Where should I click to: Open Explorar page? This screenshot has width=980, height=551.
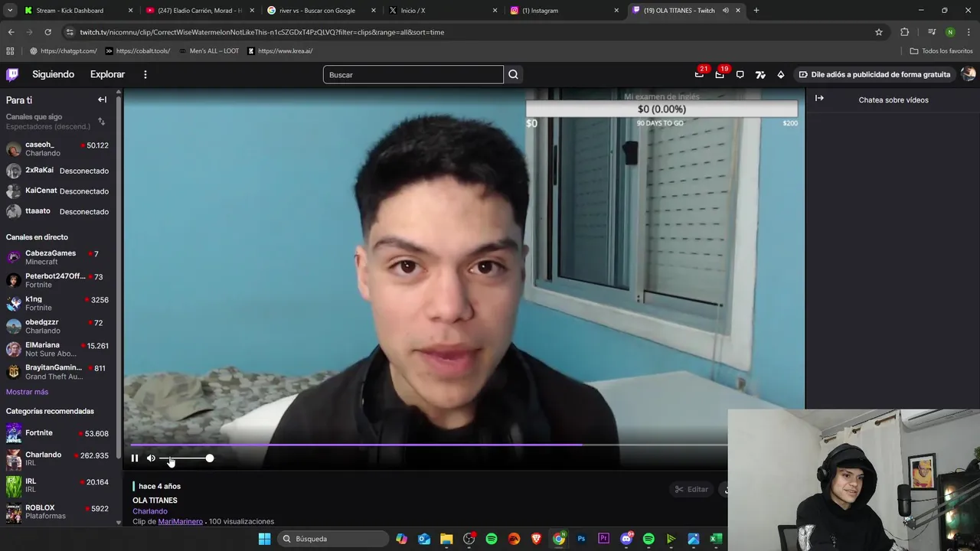(107, 74)
